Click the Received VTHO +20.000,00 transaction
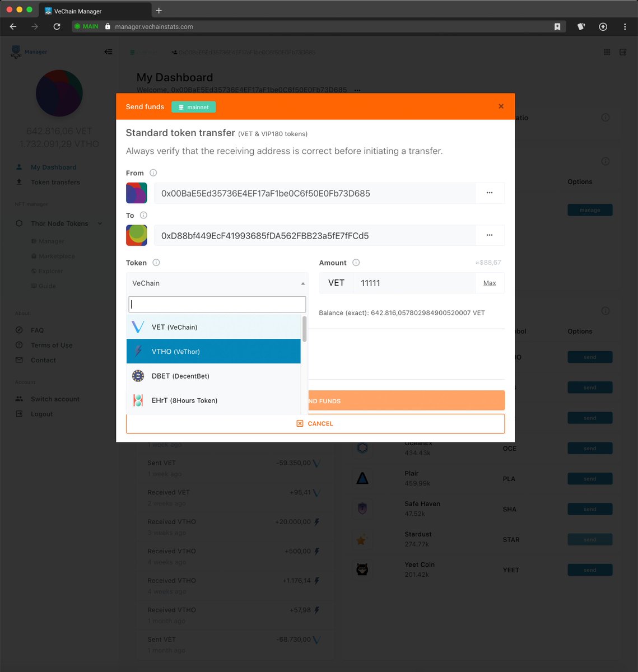The image size is (638, 672). (x=235, y=527)
